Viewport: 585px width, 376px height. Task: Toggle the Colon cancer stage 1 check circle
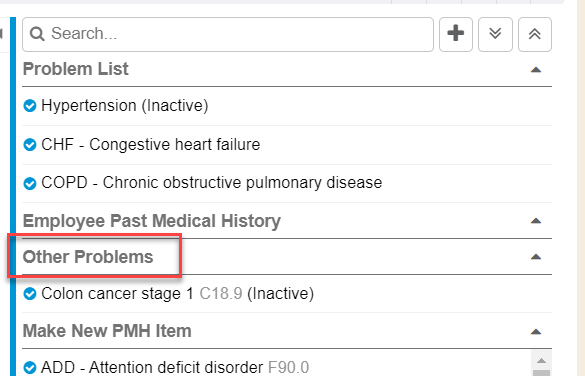[x=30, y=294]
